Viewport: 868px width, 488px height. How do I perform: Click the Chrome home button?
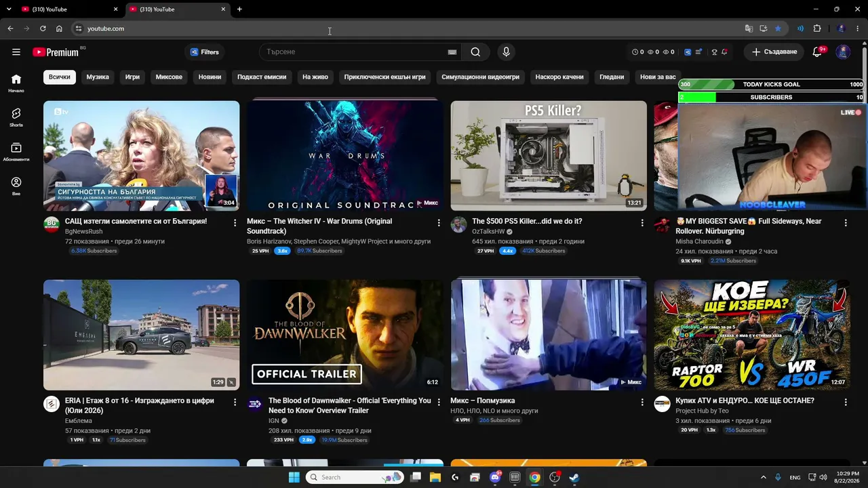[59, 28]
